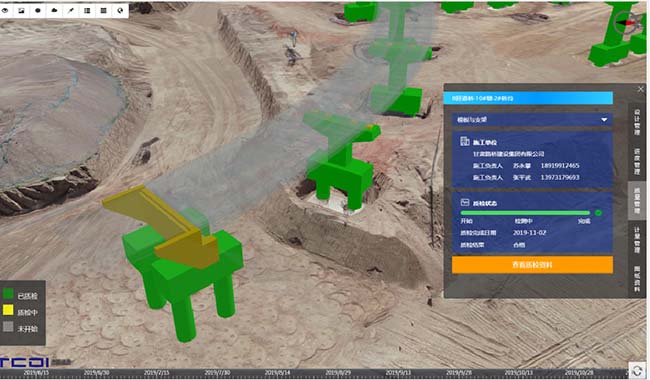Click the green 已质检 legend swatch
The image size is (650, 380).
pos(8,295)
